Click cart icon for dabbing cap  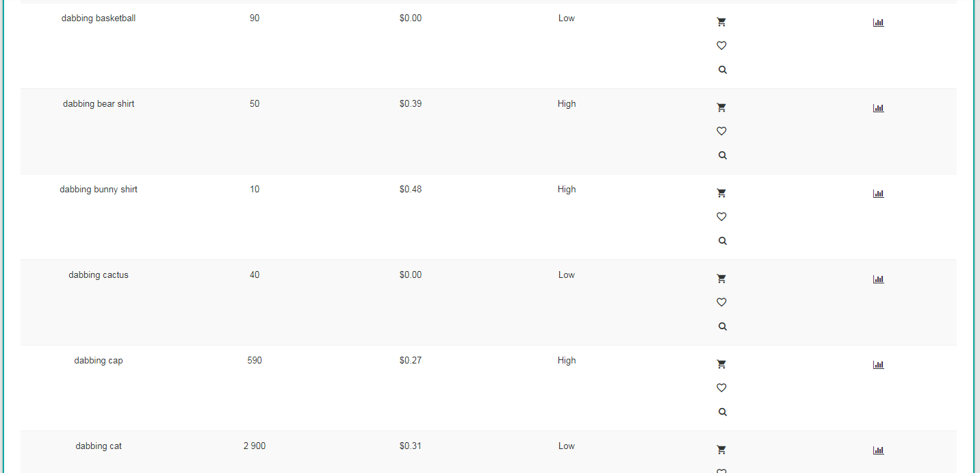point(721,364)
